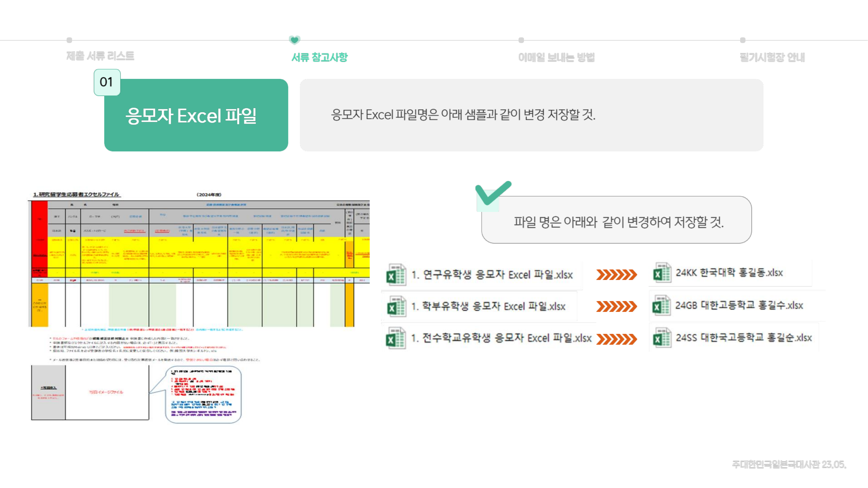Image resolution: width=868 pixels, height=488 pixels.
Task: Click the green heart progress marker
Action: [x=294, y=40]
